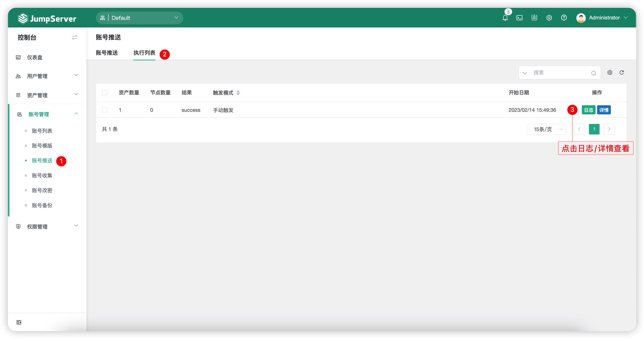Open the notifications bell

pos(505,18)
